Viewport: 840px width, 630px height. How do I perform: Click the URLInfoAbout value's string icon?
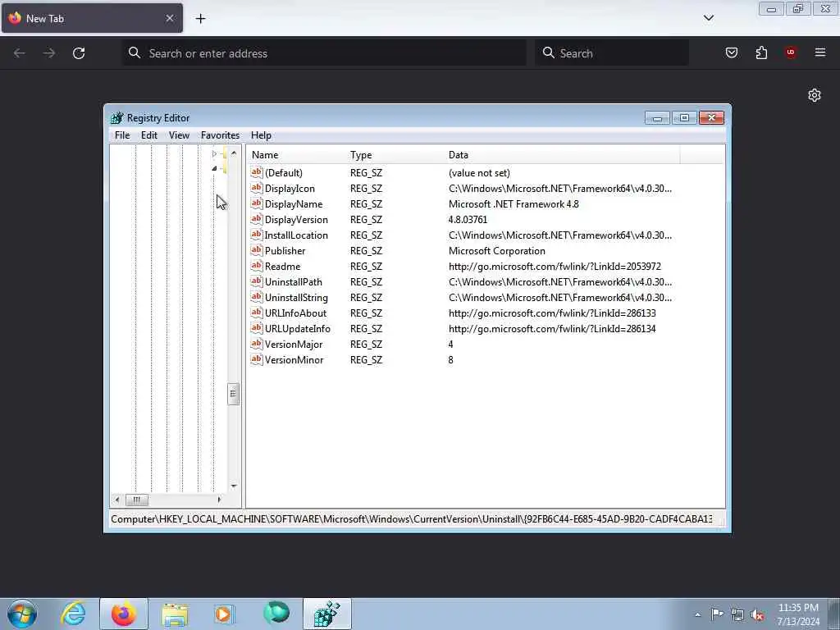(x=257, y=313)
